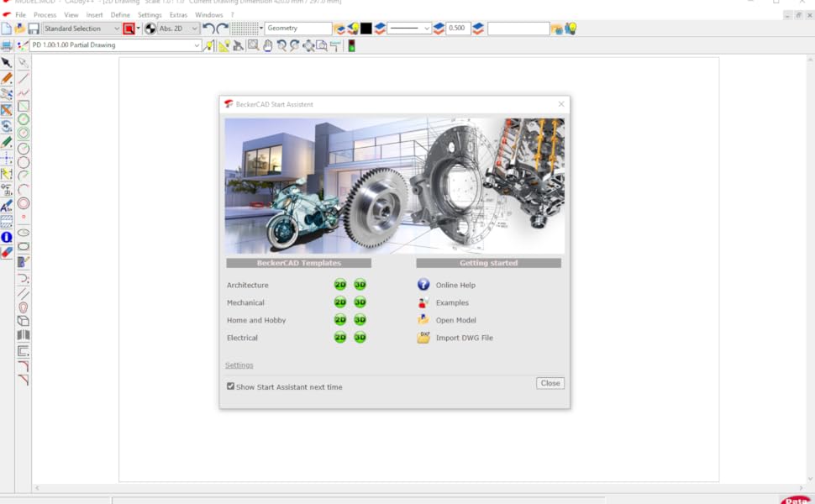Click the Undo arrow in toolbar
Viewport: 815px width, 504px height.
208,29
